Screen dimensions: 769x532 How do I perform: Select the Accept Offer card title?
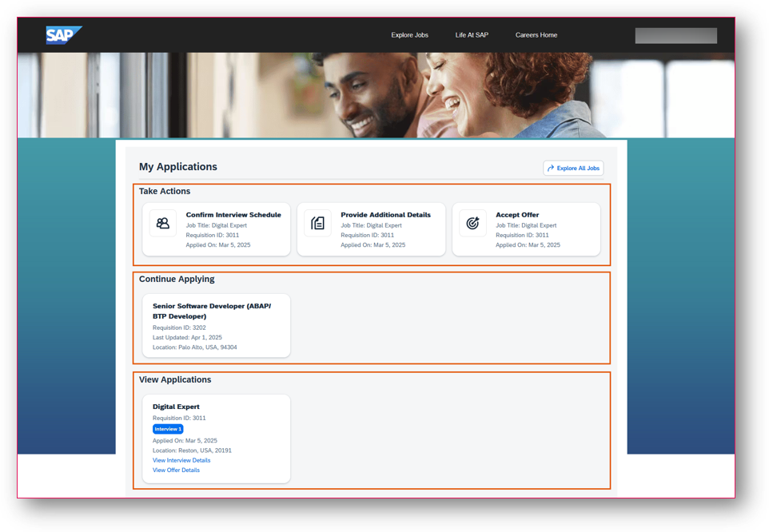pos(517,215)
